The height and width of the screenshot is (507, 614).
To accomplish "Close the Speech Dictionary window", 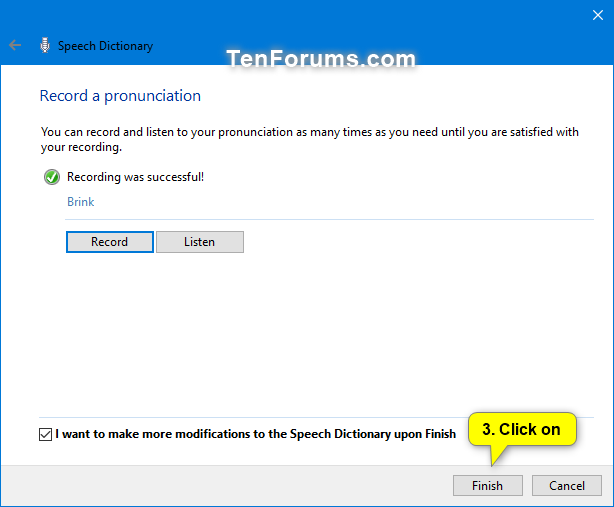I will point(598,15).
